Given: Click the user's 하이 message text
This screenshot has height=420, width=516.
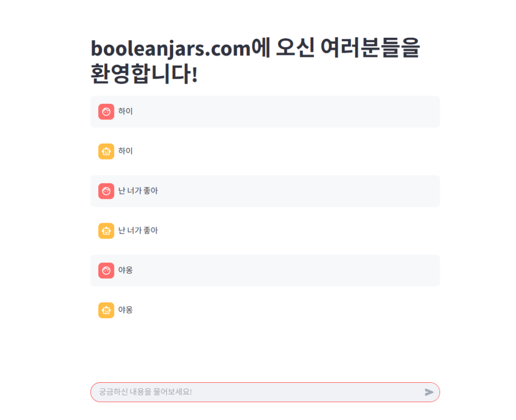Looking at the screenshot, I should click(x=125, y=111).
